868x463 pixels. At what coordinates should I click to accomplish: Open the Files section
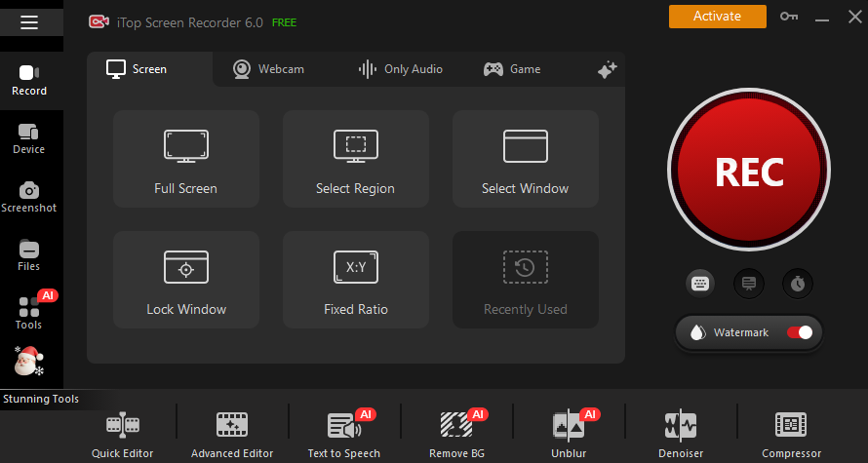(29, 255)
